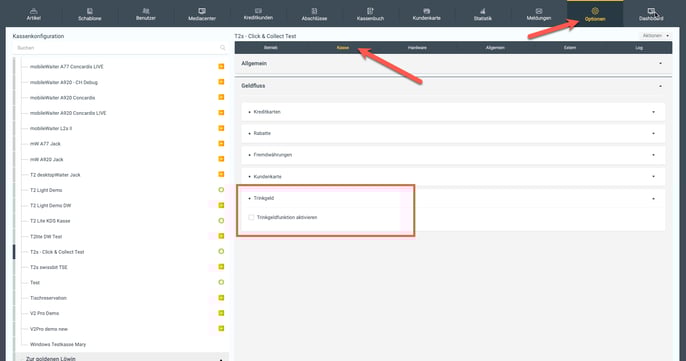Open the Aktionen dropdown

click(x=655, y=36)
